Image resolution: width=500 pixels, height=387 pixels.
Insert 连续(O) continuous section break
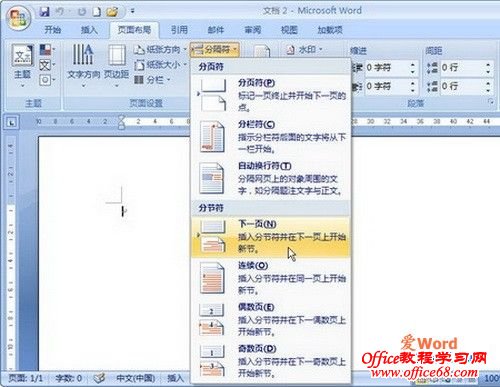click(x=271, y=278)
